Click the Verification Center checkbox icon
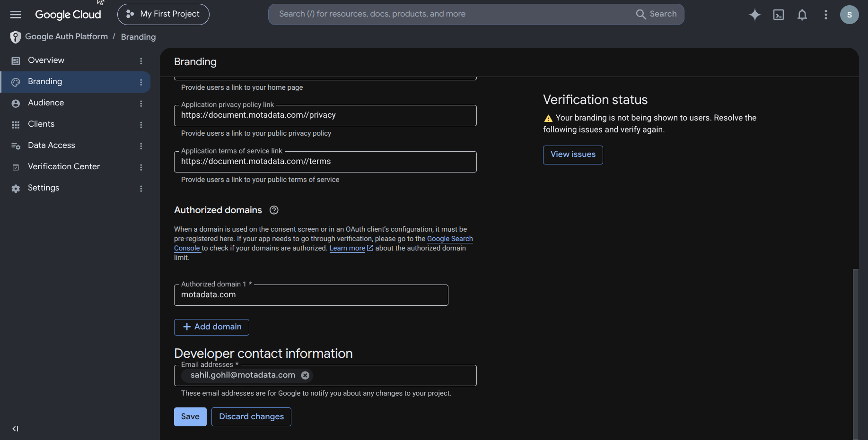Screen dimensions: 868x440 16,167
